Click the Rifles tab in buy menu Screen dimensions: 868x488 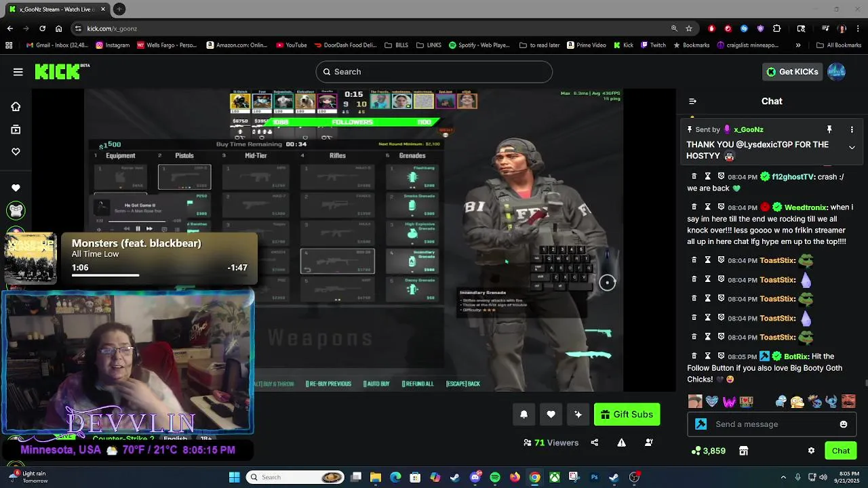pos(338,156)
